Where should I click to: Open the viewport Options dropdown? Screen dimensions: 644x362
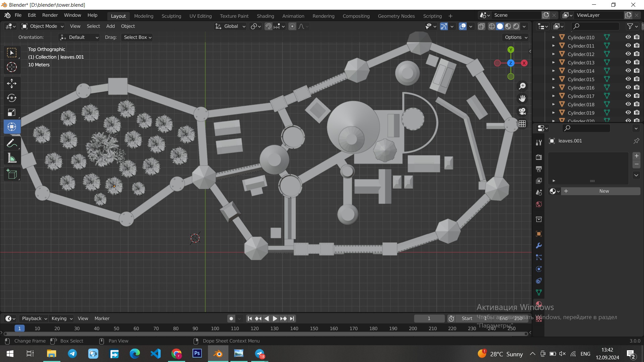516,37
